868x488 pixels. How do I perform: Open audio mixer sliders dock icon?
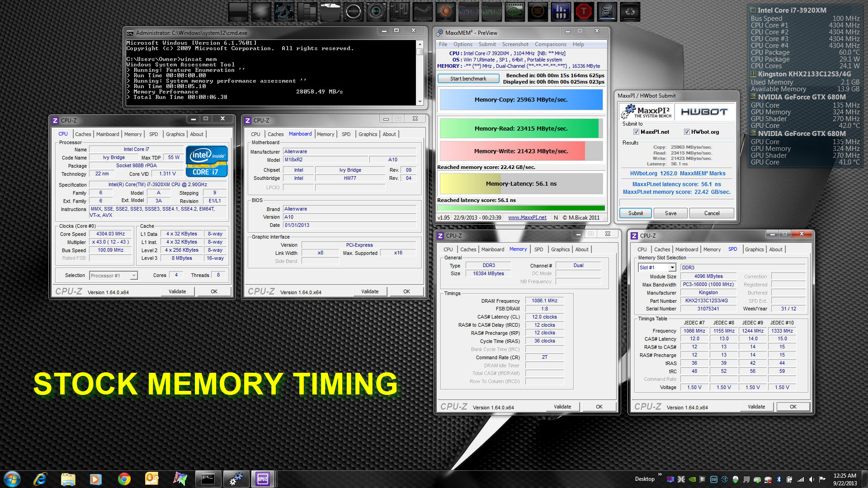[399, 11]
